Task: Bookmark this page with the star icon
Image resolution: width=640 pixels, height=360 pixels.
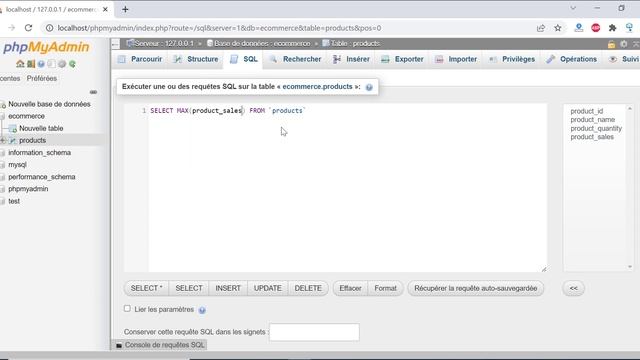Action: (558, 28)
